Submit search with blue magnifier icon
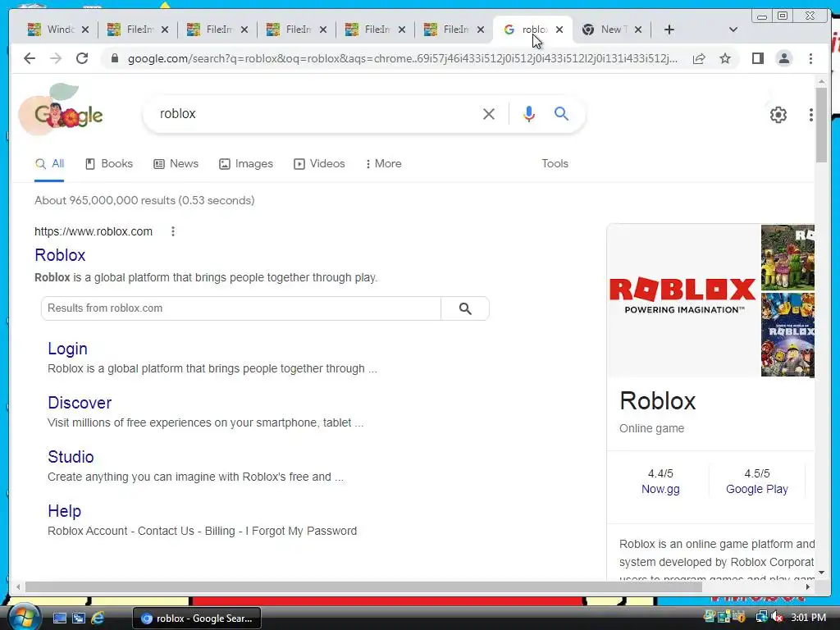840x630 pixels. 561,113
